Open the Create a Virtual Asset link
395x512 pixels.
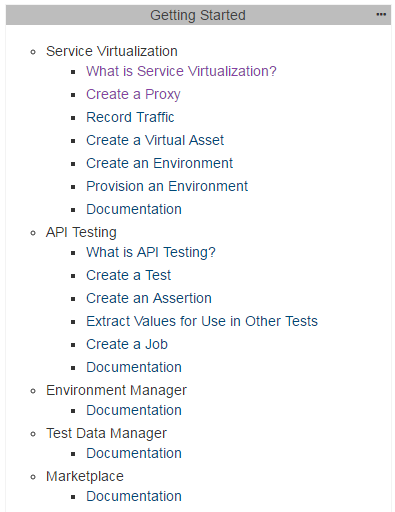click(155, 140)
